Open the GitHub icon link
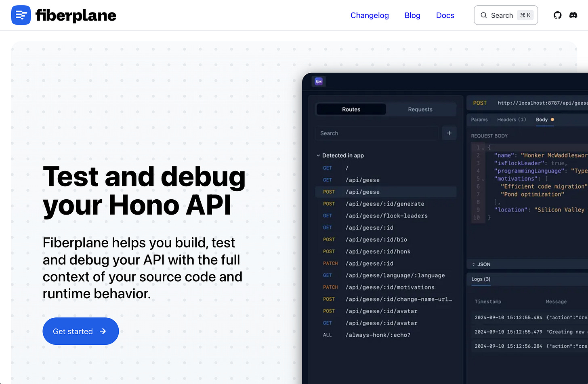 [557, 15]
